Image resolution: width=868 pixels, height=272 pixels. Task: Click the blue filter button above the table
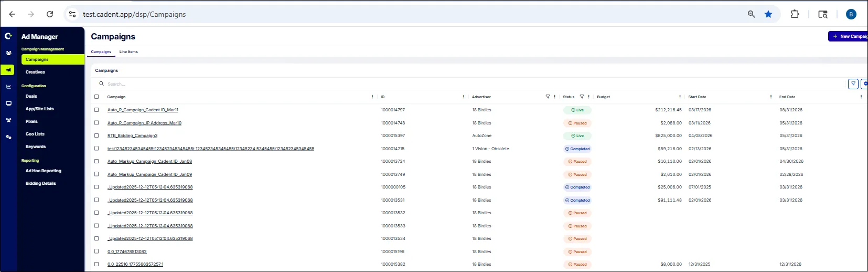[x=853, y=84]
